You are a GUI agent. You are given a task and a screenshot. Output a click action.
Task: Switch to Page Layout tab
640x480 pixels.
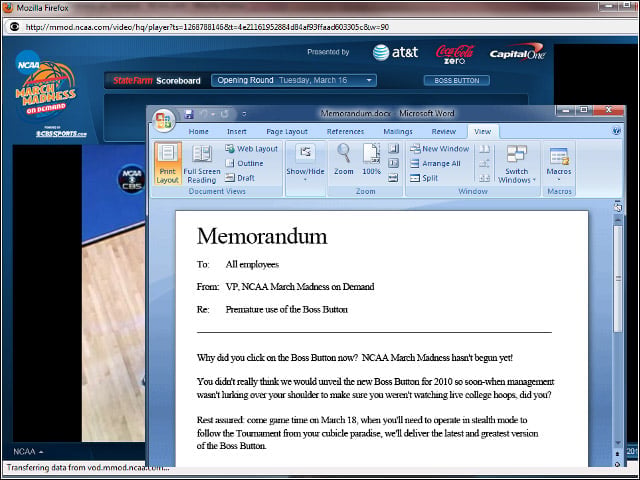287,131
